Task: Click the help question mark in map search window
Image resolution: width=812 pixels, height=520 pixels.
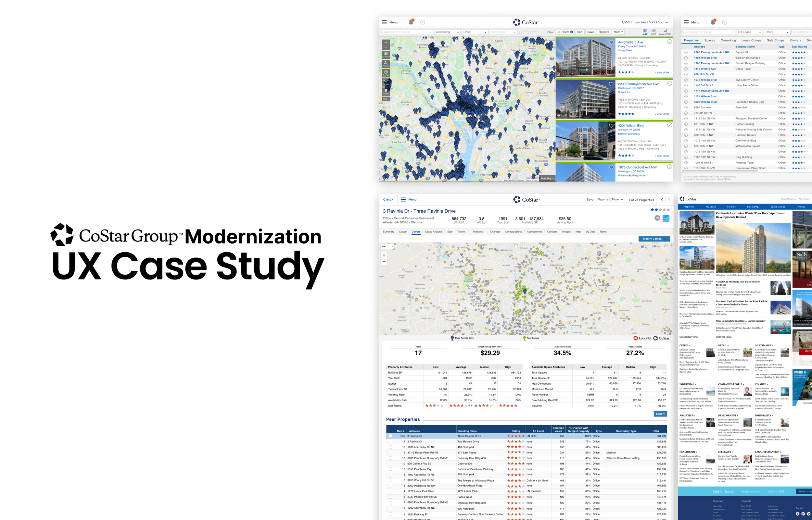Action: click(423, 22)
